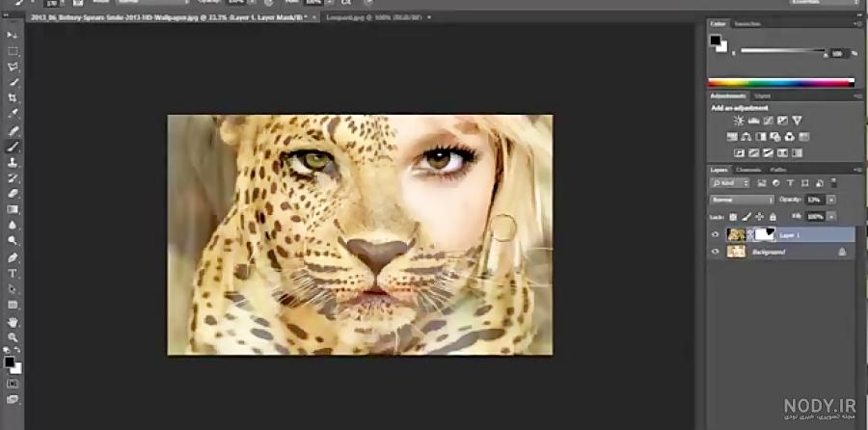This screenshot has width=868, height=430.
Task: Toggle lock position in Layers panel
Action: 760,217
